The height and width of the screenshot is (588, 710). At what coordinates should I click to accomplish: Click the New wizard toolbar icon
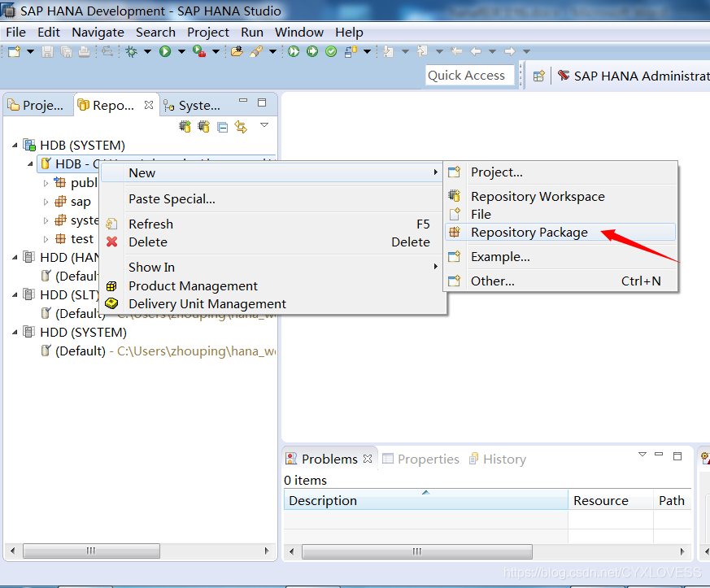coord(14,51)
